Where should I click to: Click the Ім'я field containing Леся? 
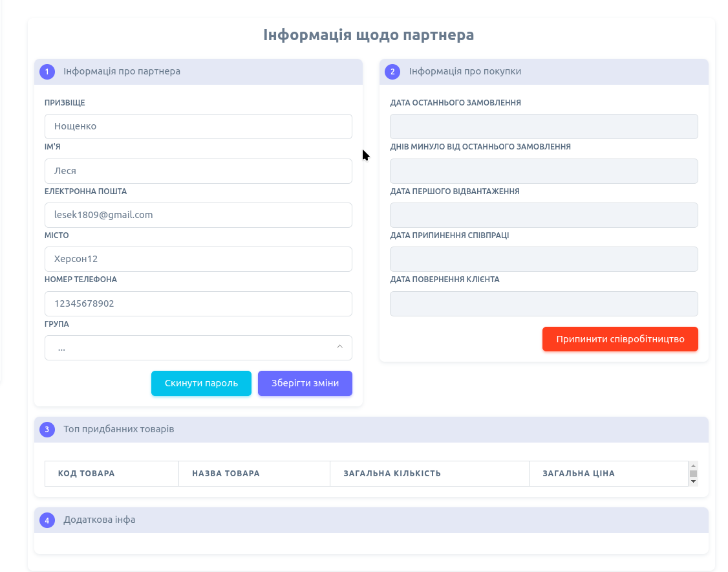pyautogui.click(x=198, y=171)
